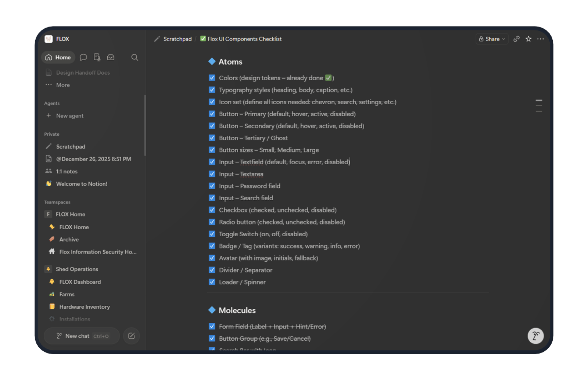Uncheck Button Group checkbox

[212, 338]
